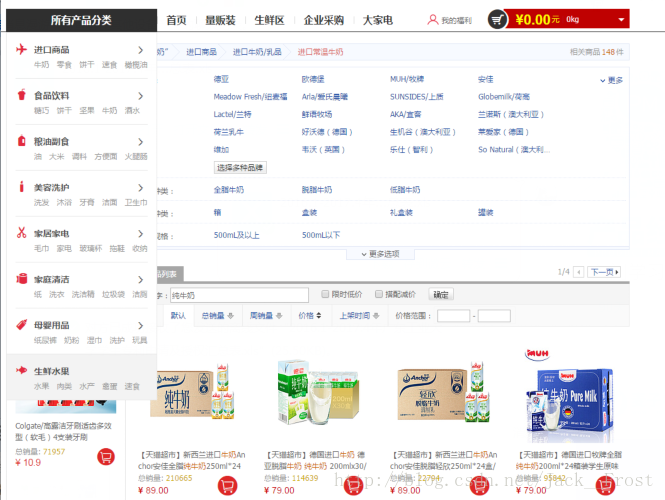Filter by 500mL及以上 size
665x500 pixels.
click(236, 235)
